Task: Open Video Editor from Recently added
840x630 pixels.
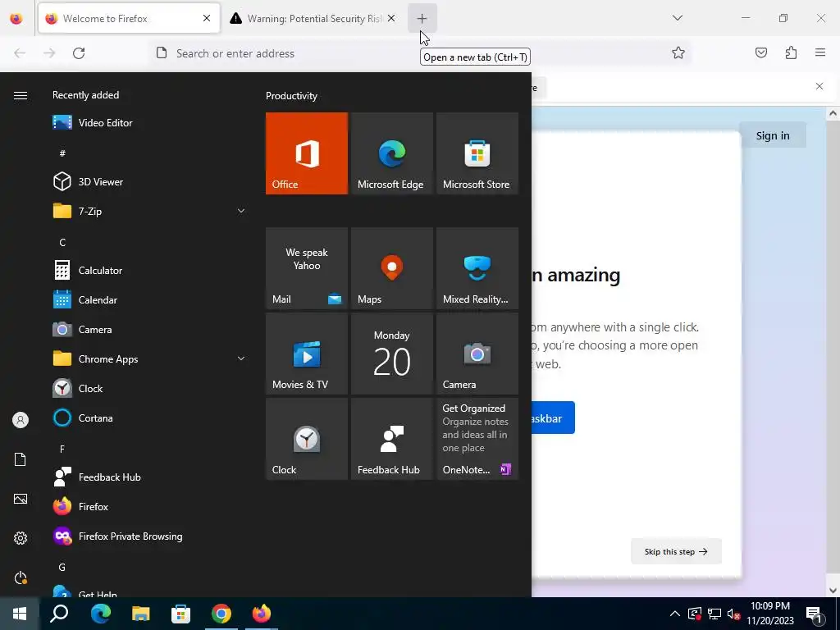Action: coord(149,123)
